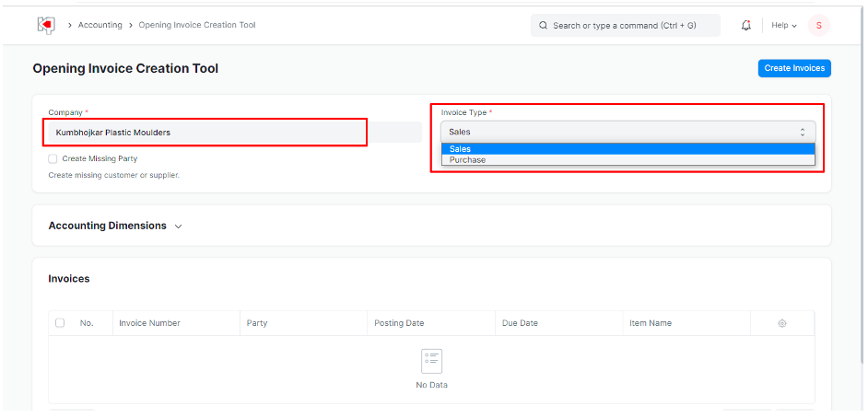The height and width of the screenshot is (418, 868).
Task: Open the user avatar S menu
Action: (818, 25)
